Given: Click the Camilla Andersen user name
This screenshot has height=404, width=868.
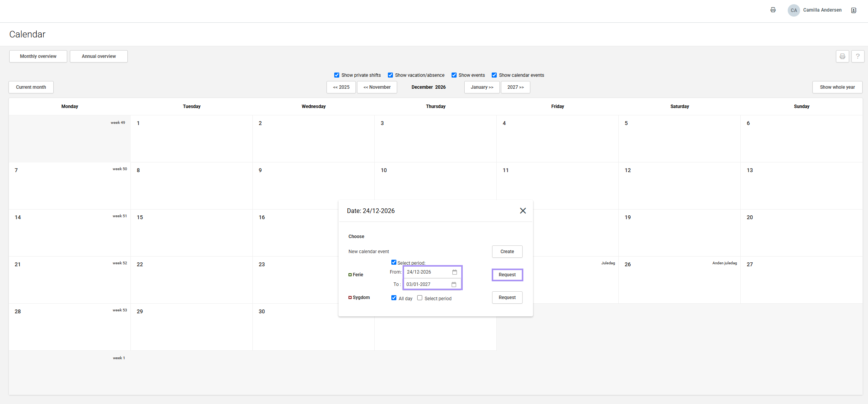Looking at the screenshot, I should (x=822, y=10).
